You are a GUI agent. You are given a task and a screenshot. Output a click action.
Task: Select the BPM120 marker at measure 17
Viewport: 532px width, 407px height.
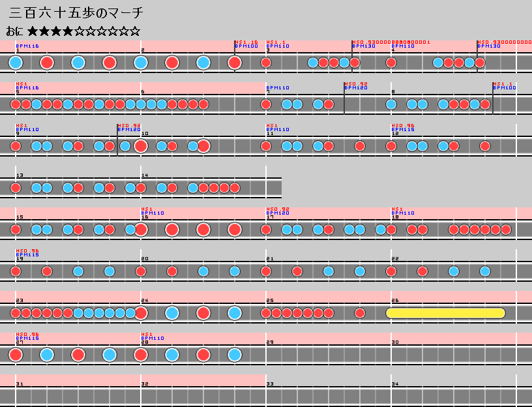(278, 213)
